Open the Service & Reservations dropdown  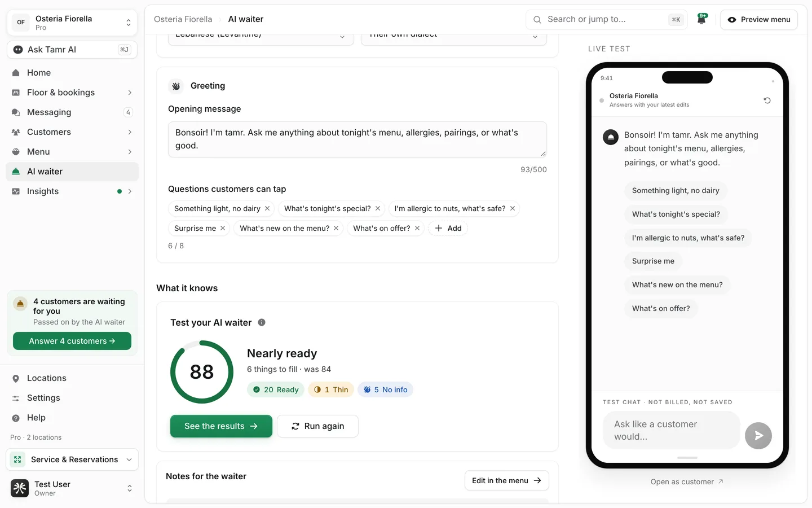pos(72,459)
